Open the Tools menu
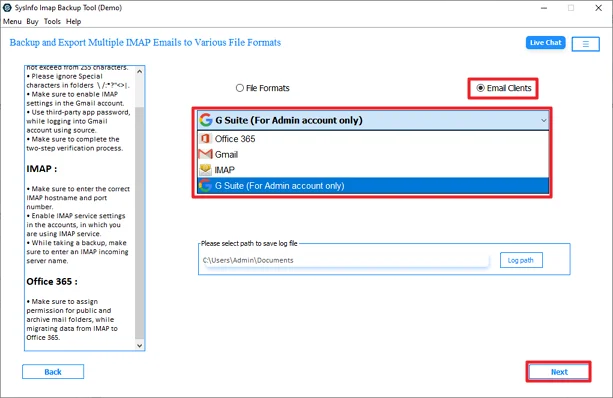613x398 pixels. pos(52,22)
